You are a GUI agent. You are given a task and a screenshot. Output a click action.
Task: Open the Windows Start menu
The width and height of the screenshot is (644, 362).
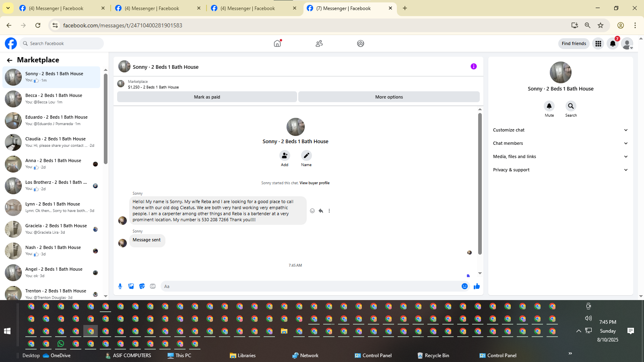pyautogui.click(x=7, y=331)
